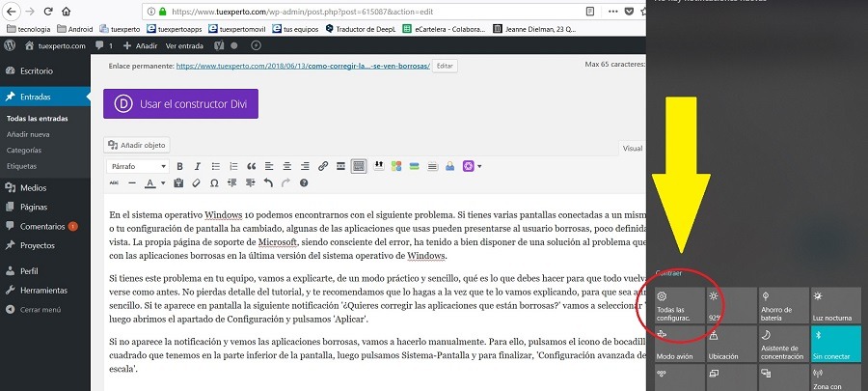Click the Yoast SEO icon in admin bar
Image resolution: width=868 pixels, height=391 pixels.
(x=219, y=46)
